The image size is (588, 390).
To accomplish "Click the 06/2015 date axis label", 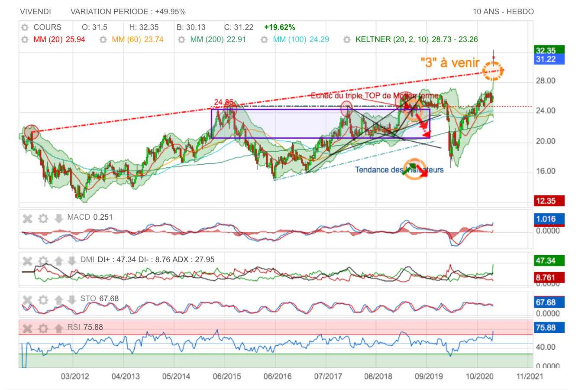I will 226,376.
